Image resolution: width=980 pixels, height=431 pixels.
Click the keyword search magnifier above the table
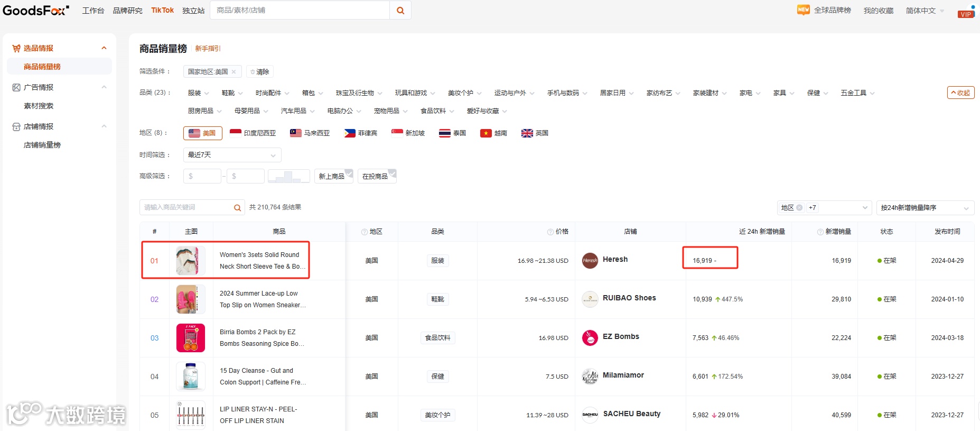238,208
